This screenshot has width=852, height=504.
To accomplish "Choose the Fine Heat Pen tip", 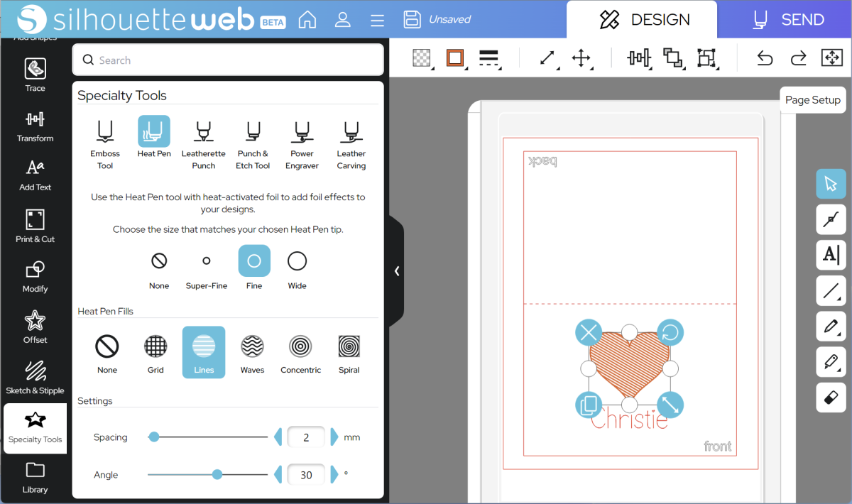I will [x=254, y=268].
